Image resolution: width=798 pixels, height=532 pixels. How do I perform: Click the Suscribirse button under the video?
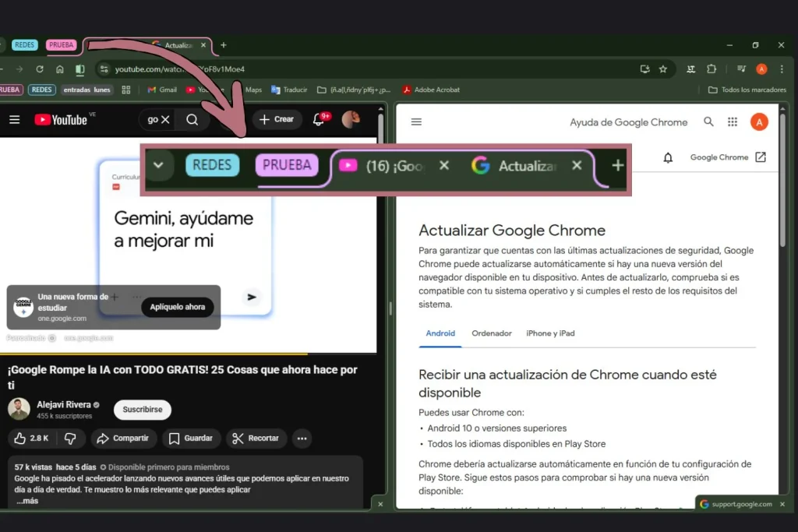click(142, 409)
